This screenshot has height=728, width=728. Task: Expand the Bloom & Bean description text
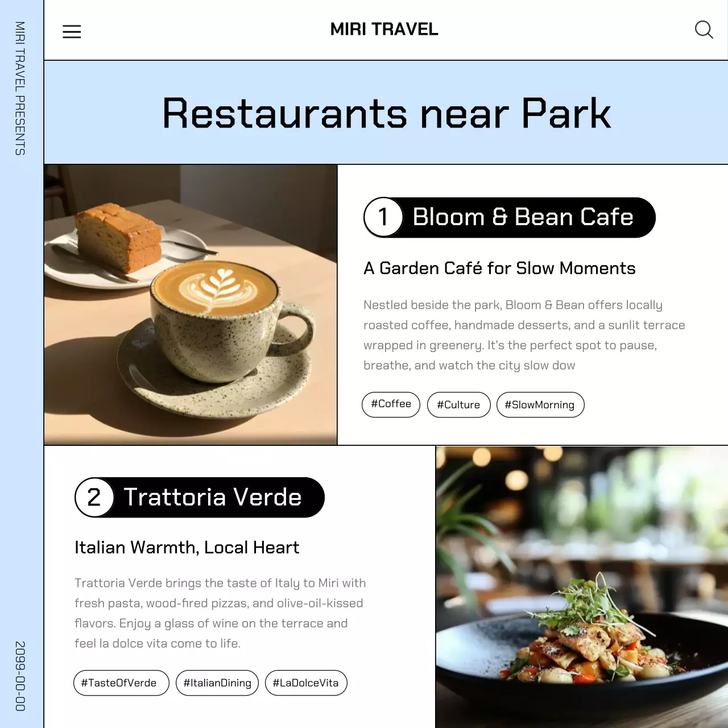click(523, 335)
